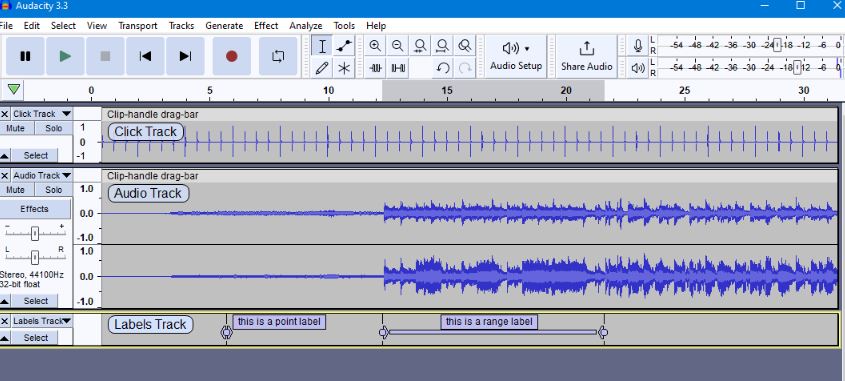Open the File menu
This screenshot has height=381, width=845.
[x=6, y=26]
